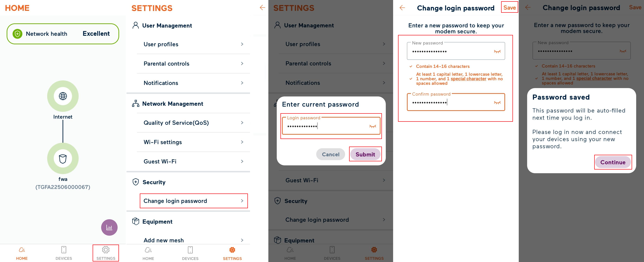
Task: Tap the Internet globe icon
Action: click(63, 96)
